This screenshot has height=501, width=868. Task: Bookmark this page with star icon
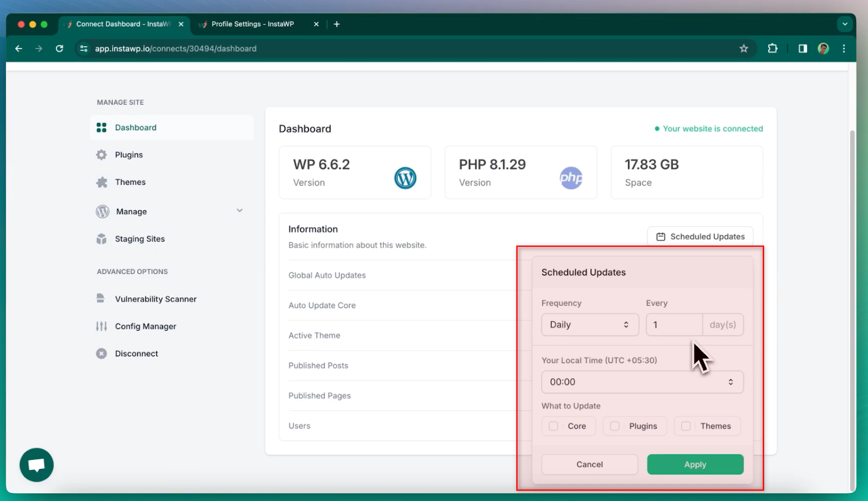[x=744, y=49]
